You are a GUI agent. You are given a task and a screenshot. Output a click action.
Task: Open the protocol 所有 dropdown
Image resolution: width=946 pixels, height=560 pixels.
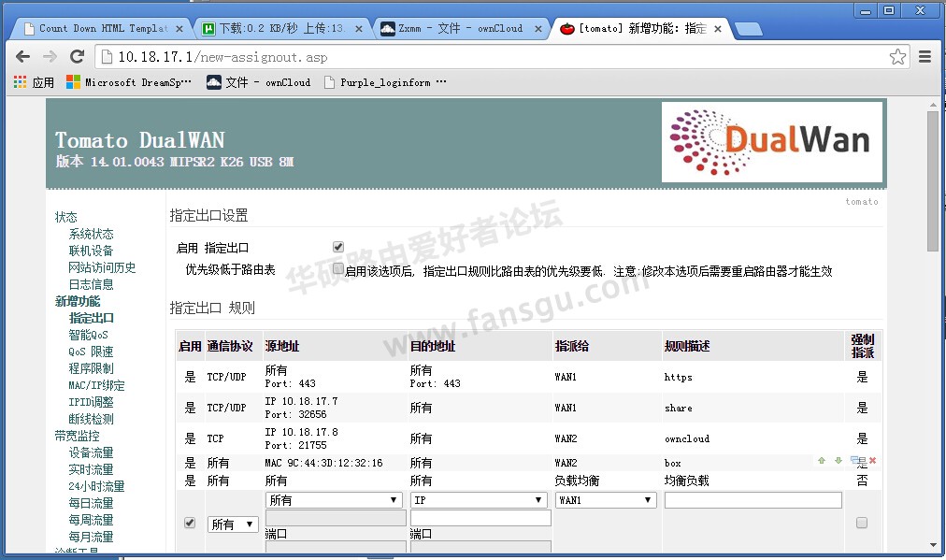pyautogui.click(x=233, y=524)
